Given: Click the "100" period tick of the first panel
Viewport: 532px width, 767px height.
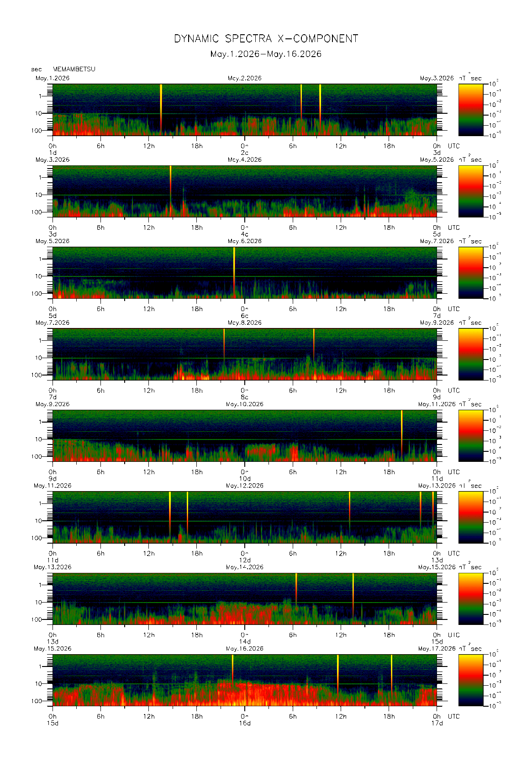Looking at the screenshot, I should (36, 131).
